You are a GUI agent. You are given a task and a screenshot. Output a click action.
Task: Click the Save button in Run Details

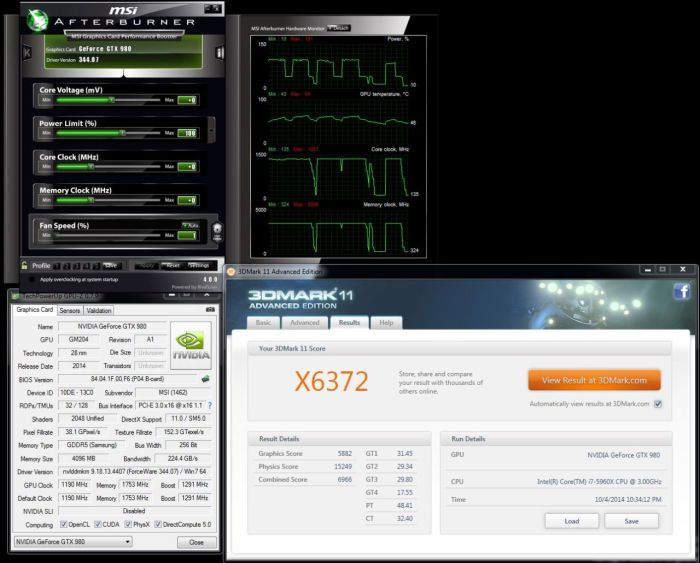pos(632,521)
